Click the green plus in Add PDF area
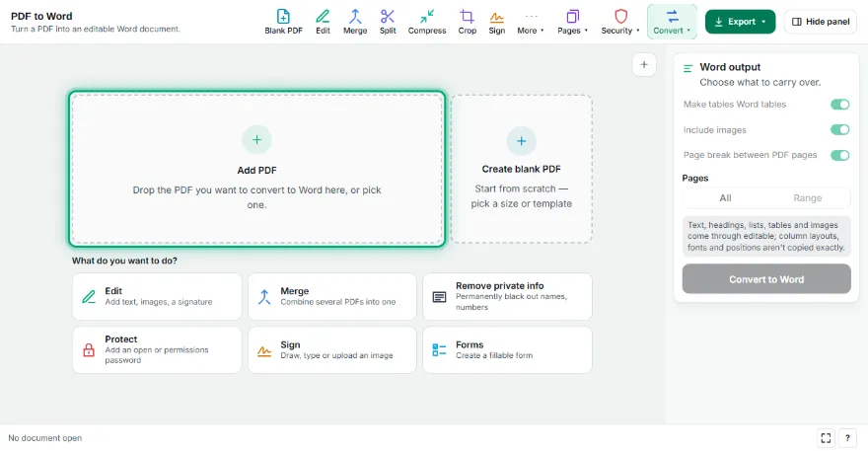This screenshot has height=451, width=868. (x=256, y=139)
